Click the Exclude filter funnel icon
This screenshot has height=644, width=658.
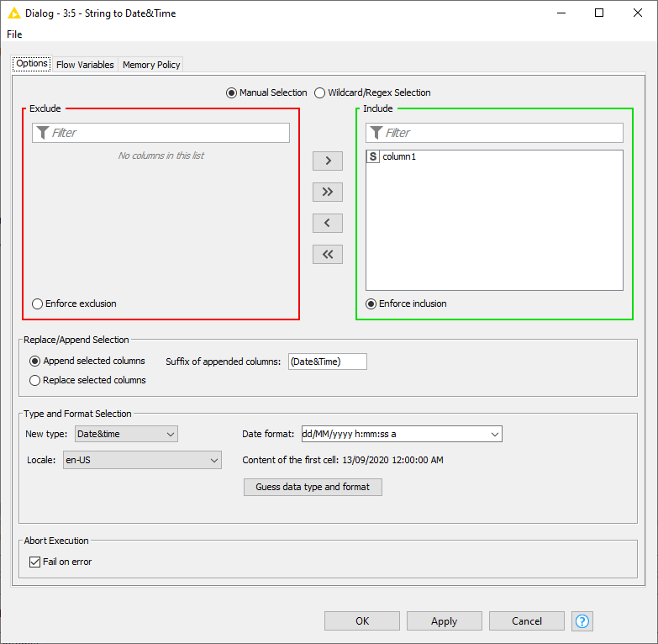click(43, 133)
